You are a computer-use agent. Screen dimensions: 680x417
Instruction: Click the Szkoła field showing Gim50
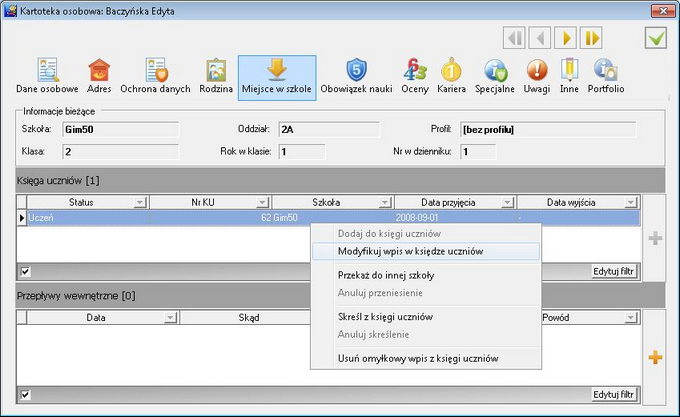pyautogui.click(x=121, y=130)
